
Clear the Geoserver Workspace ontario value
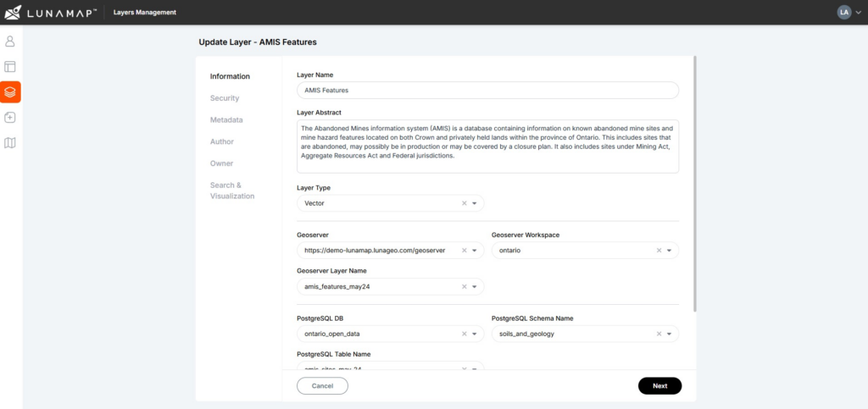[659, 251]
